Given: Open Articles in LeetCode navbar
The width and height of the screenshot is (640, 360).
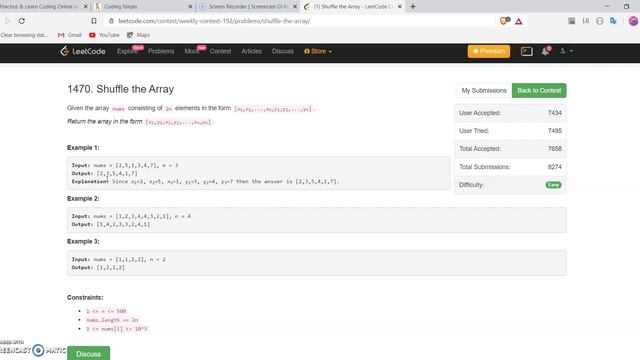Looking at the screenshot, I should click(251, 51).
